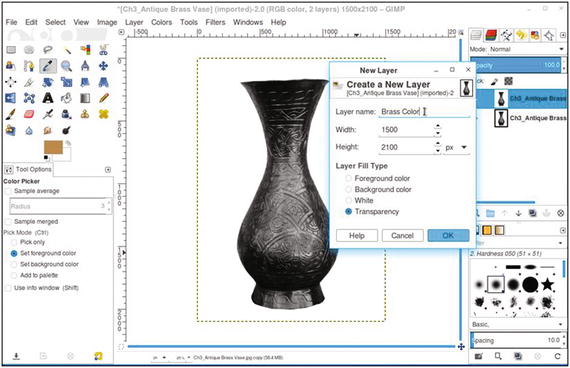The width and height of the screenshot is (570, 368).
Task: Open the brushes dock configure menu button
Action: (x=563, y=230)
